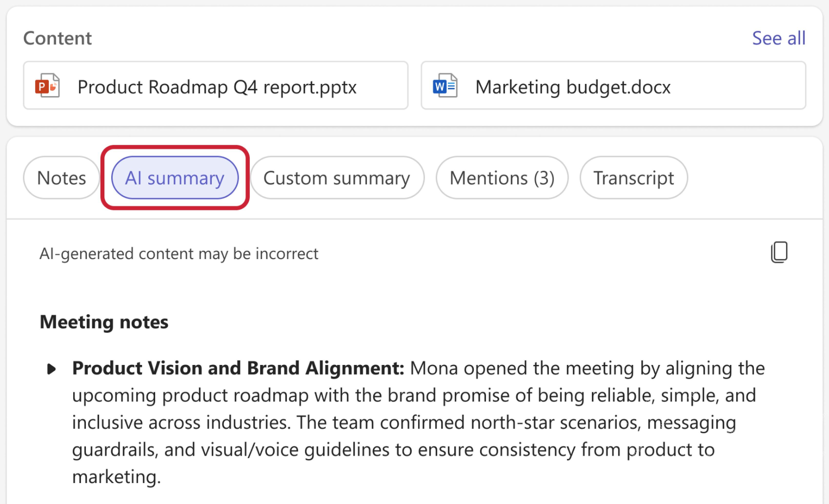This screenshot has width=829, height=504.
Task: View the Transcript tab
Action: [x=634, y=178]
